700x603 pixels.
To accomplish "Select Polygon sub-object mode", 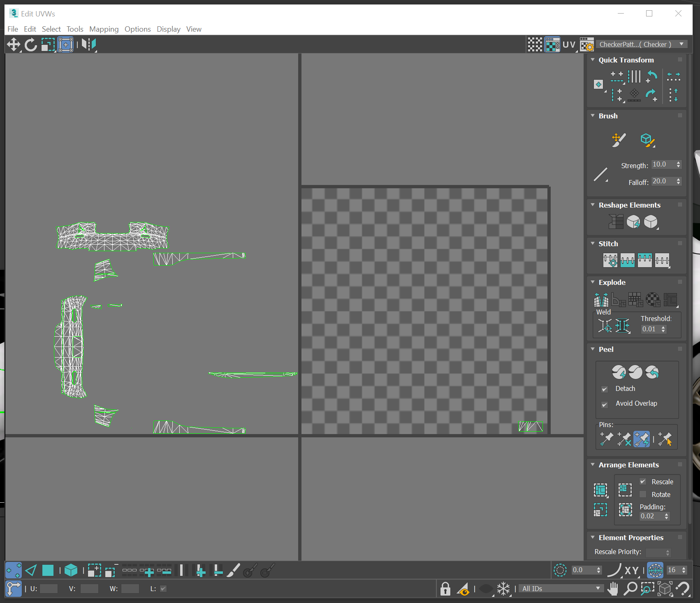I will coord(48,571).
